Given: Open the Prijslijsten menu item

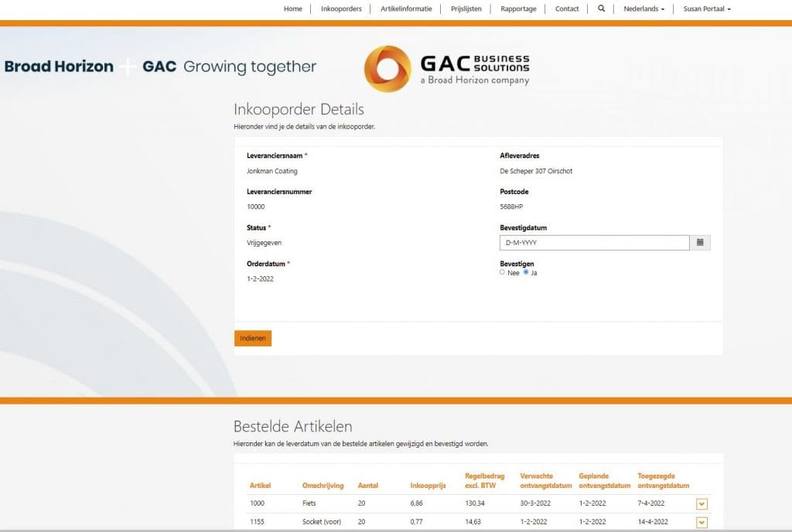Looking at the screenshot, I should 466,9.
